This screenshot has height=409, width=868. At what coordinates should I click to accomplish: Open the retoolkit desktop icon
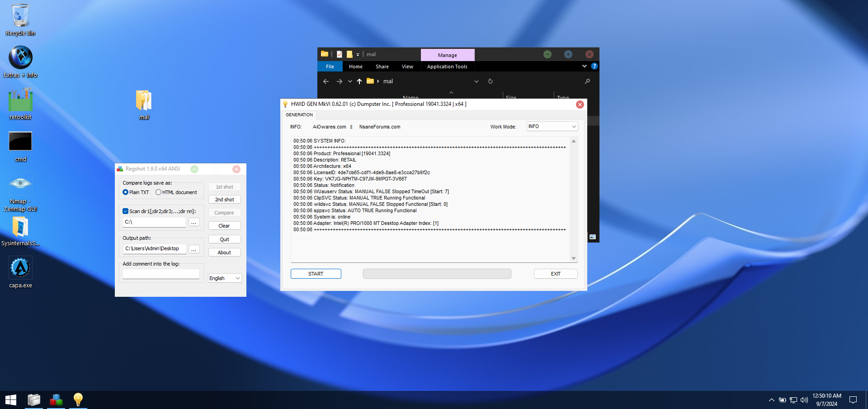tap(20, 104)
